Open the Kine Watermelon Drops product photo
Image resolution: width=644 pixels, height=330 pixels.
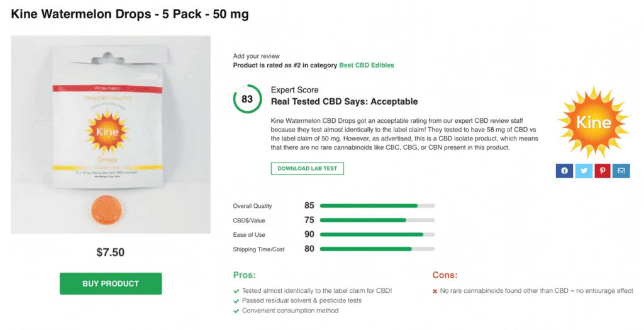111,135
